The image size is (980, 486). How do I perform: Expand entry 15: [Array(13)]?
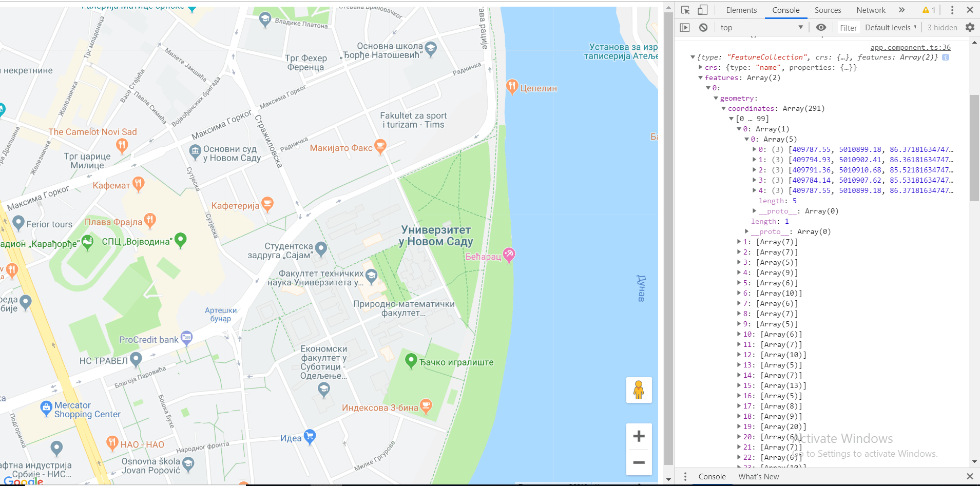point(739,385)
